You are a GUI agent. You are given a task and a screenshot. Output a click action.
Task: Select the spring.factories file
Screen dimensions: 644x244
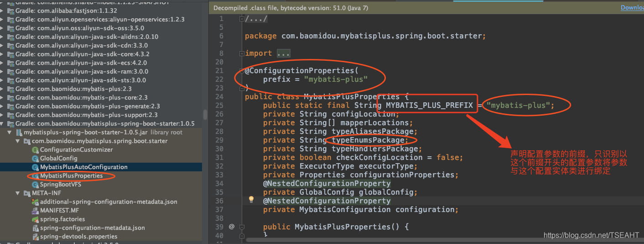62,219
